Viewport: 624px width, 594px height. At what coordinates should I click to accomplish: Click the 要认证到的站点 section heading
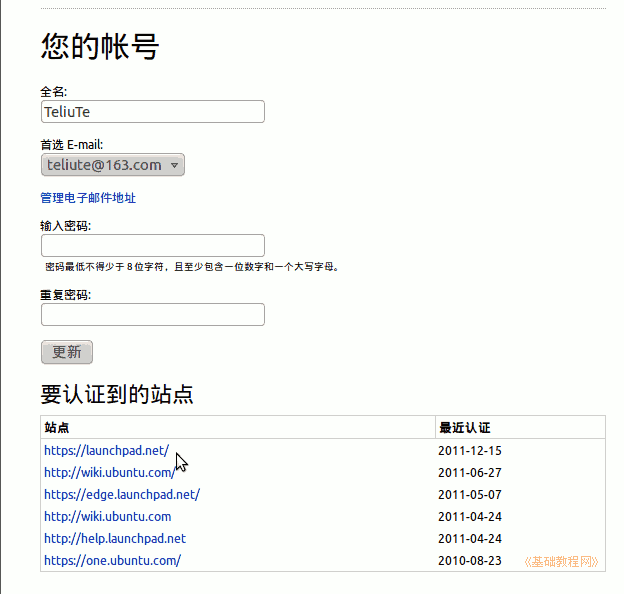(x=117, y=394)
